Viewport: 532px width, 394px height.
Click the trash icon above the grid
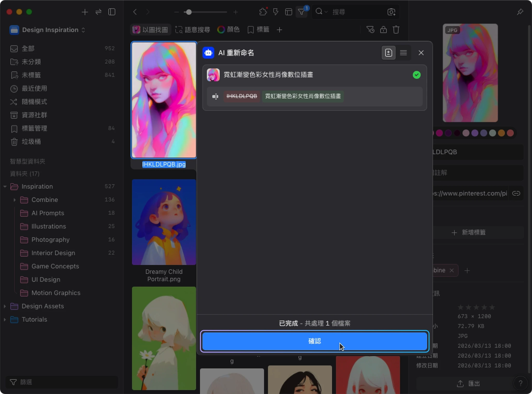click(x=396, y=30)
